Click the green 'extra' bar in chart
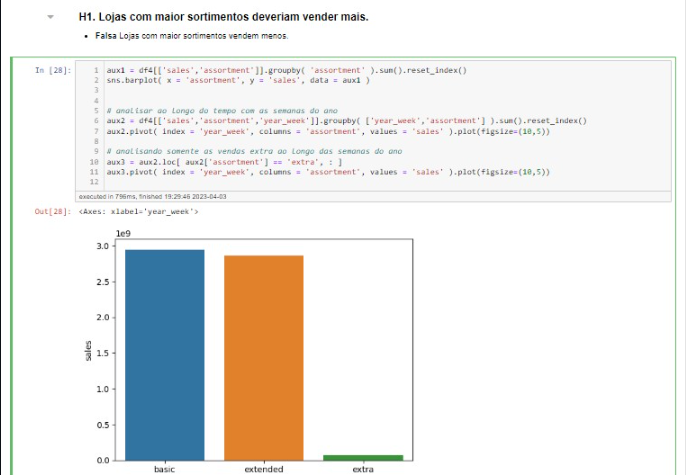Image resolution: width=686 pixels, height=475 pixels. (363, 457)
